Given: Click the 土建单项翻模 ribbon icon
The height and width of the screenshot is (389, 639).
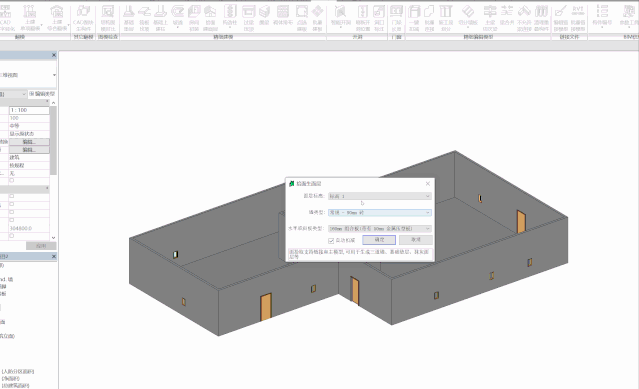Looking at the screenshot, I should tap(30, 17).
